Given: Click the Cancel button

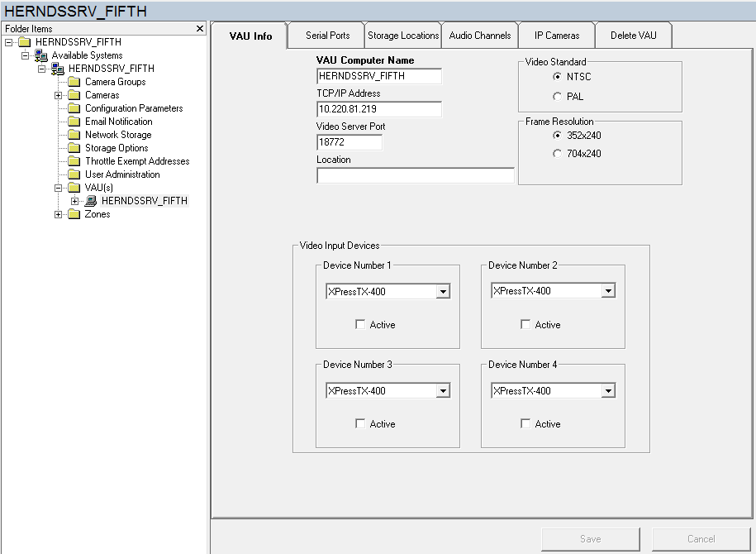Looking at the screenshot, I should click(x=701, y=538).
